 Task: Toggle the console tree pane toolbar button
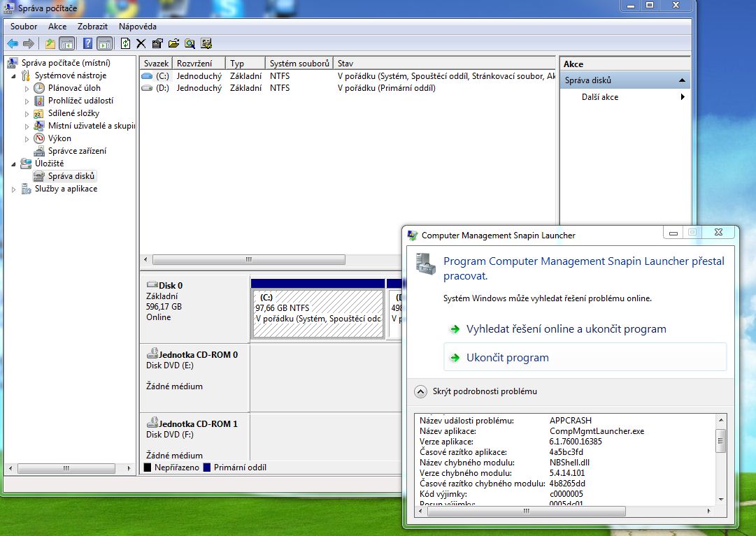(67, 44)
